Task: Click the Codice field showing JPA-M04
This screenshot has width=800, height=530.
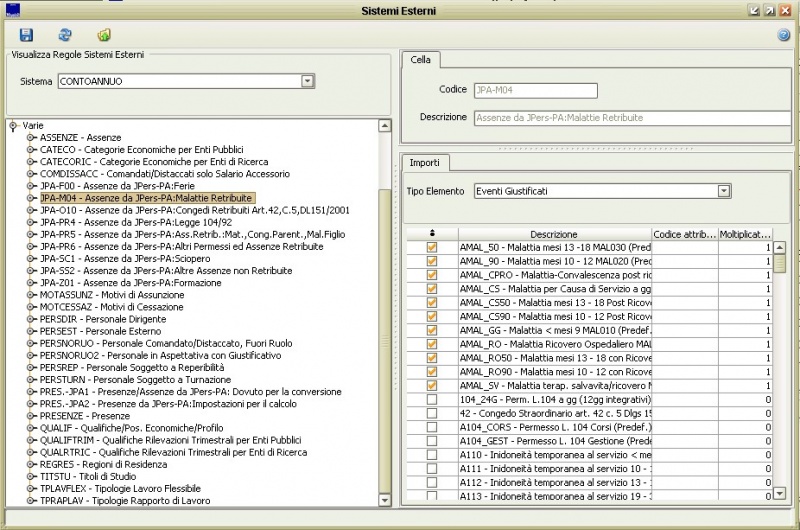Action: point(534,90)
